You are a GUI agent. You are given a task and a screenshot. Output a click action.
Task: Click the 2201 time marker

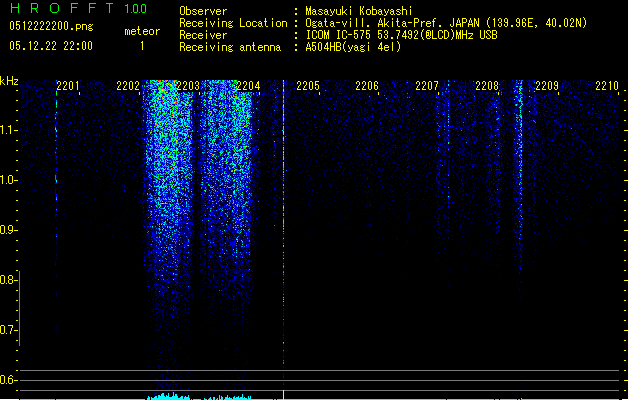[68, 85]
